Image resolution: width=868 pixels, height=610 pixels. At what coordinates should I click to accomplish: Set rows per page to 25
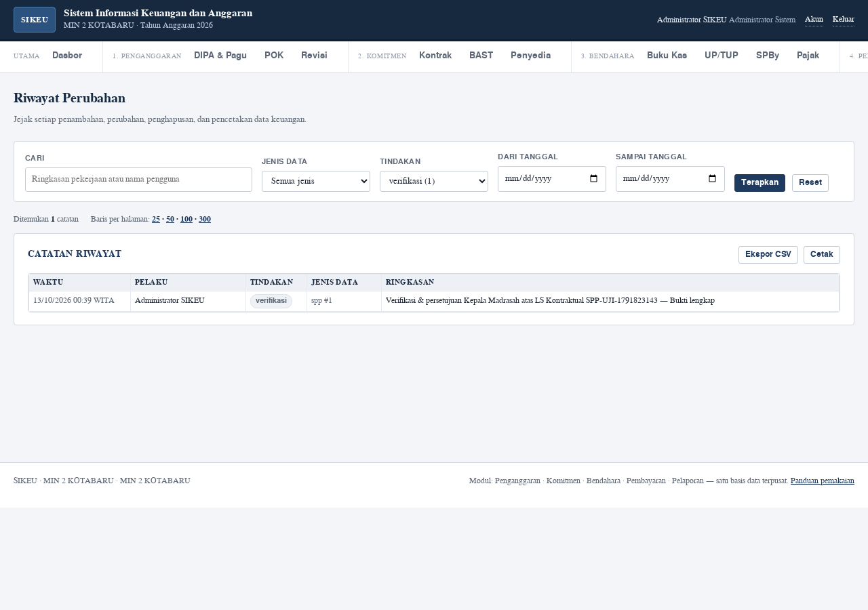tap(156, 220)
